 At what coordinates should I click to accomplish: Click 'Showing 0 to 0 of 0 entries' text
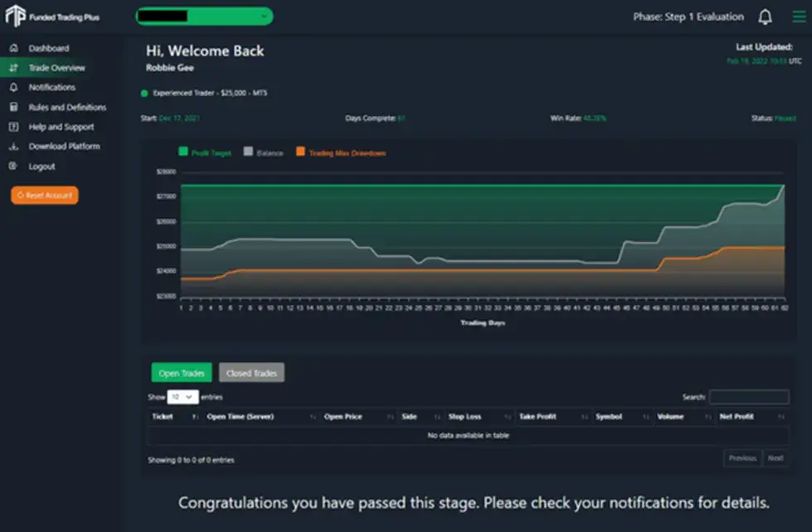[191, 460]
